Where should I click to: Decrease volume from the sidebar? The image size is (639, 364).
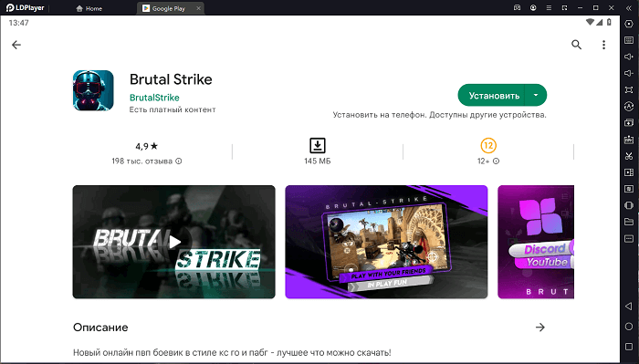pyautogui.click(x=629, y=73)
